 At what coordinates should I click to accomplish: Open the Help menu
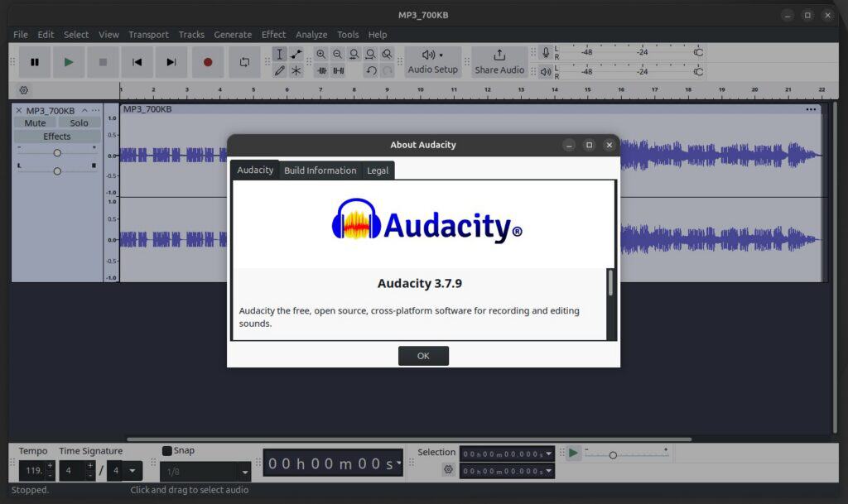click(x=378, y=35)
